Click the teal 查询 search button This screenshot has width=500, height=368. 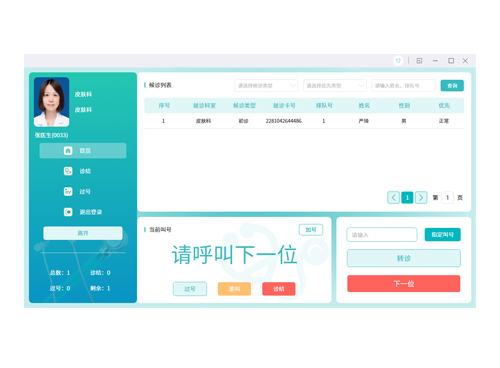pyautogui.click(x=452, y=86)
